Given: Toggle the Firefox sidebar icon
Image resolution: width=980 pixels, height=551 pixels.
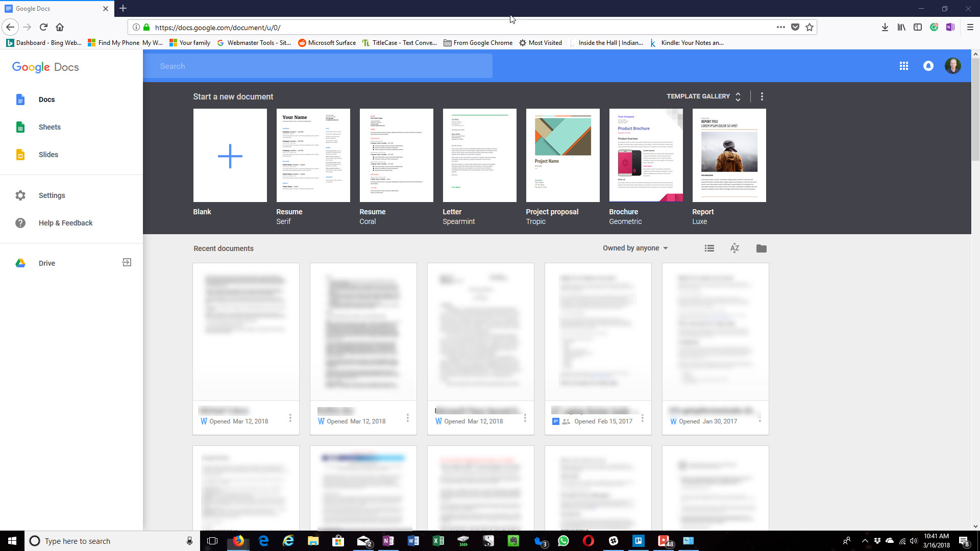Looking at the screenshot, I should coord(918,27).
